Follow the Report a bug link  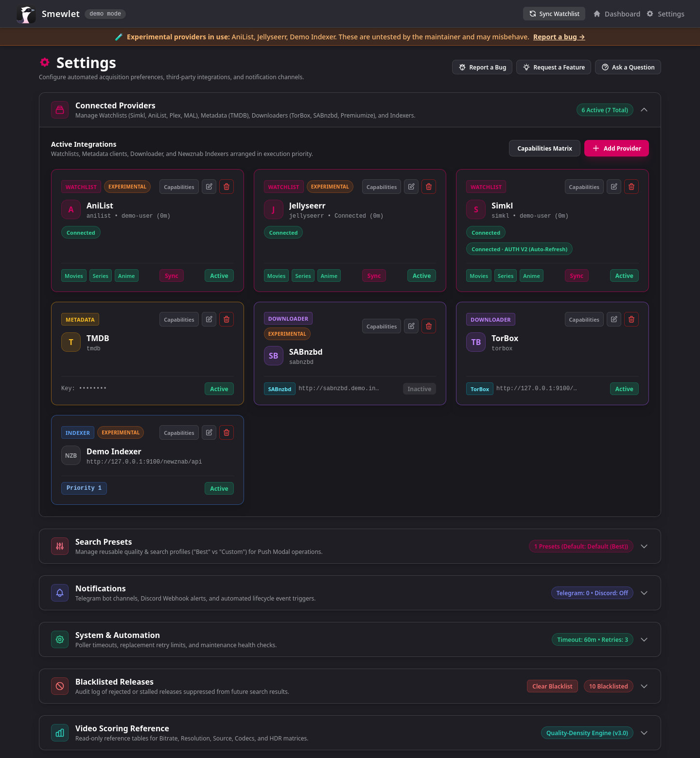559,37
